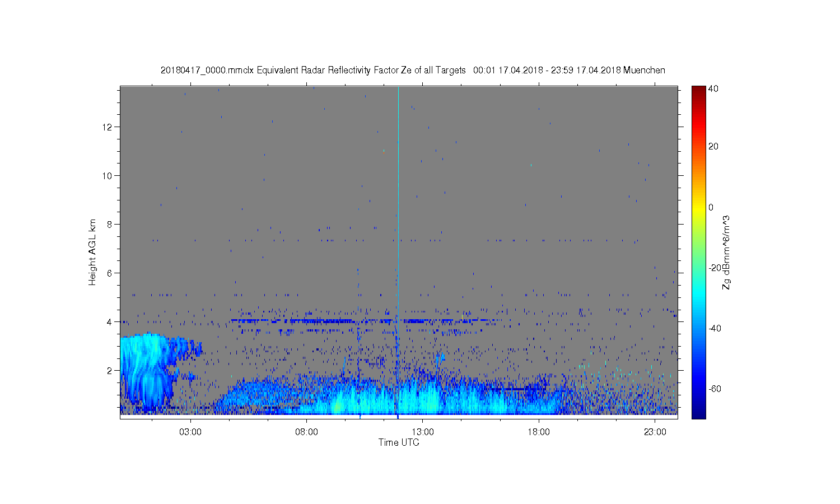Click the height axis label 12
The image size is (840, 504).
(108, 127)
